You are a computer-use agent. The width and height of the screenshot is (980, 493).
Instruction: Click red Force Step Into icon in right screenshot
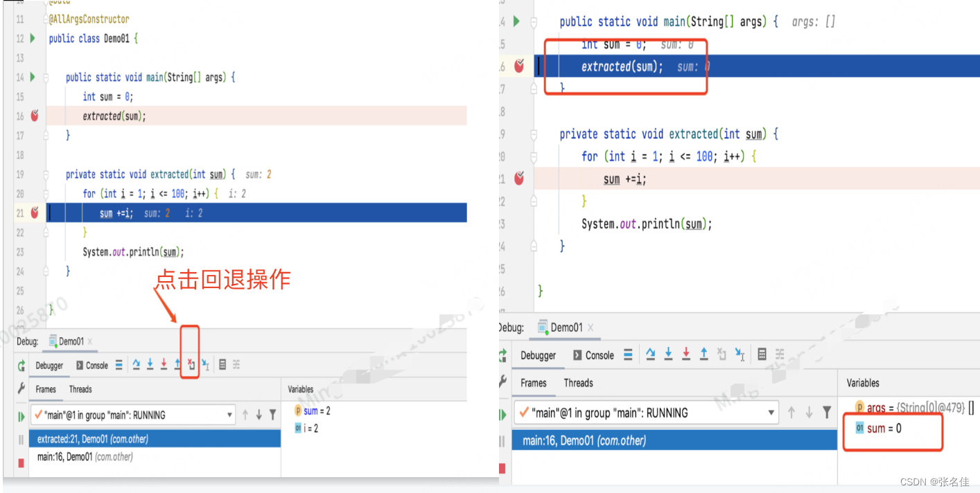pos(686,355)
